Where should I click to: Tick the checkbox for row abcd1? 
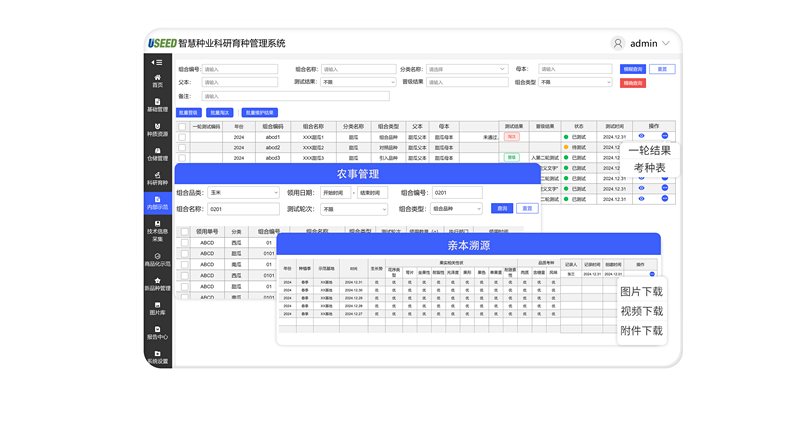coord(182,137)
